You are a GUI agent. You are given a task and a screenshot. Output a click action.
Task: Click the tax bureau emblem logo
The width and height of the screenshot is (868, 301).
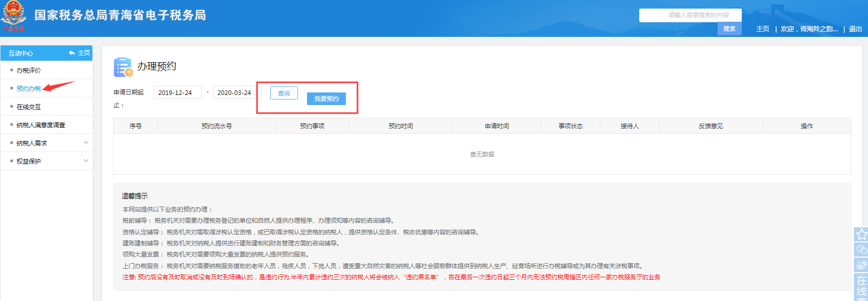(14, 15)
